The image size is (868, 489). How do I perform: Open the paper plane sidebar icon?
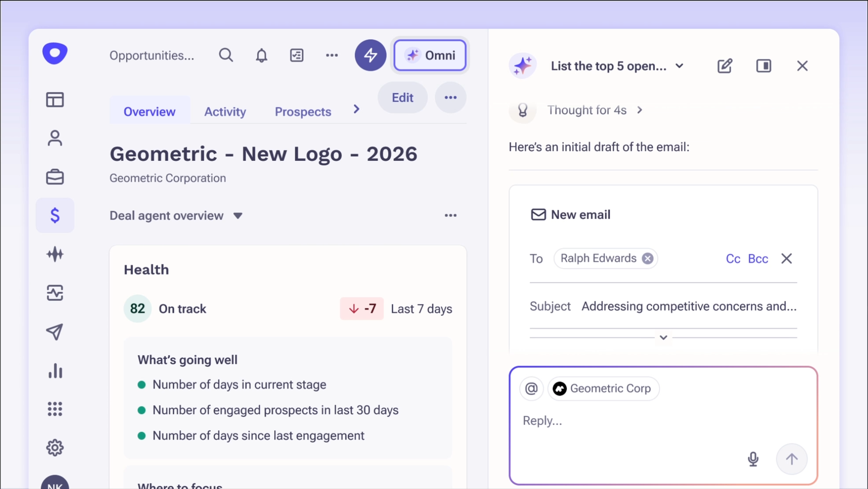click(55, 332)
